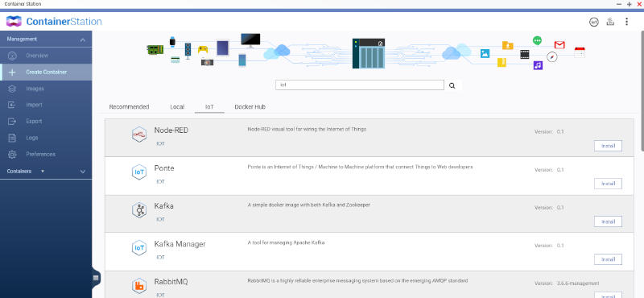Click the search input field
This screenshot has height=298, width=644.
click(x=360, y=85)
